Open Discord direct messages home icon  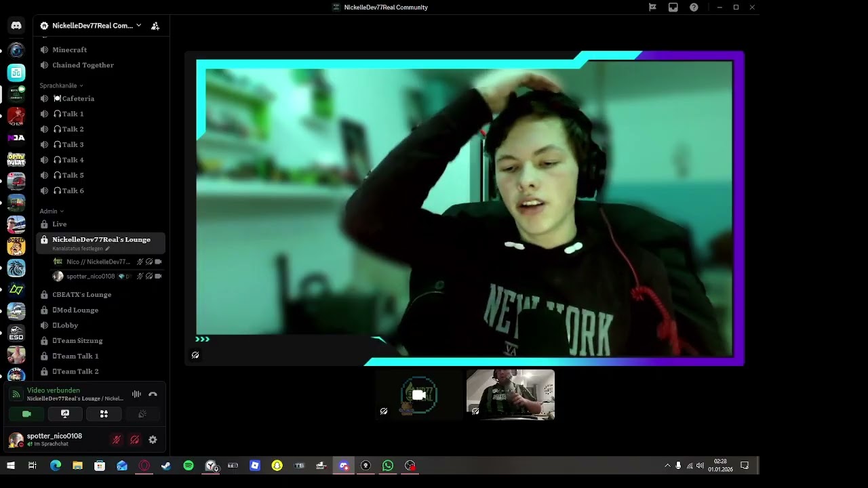click(x=16, y=26)
